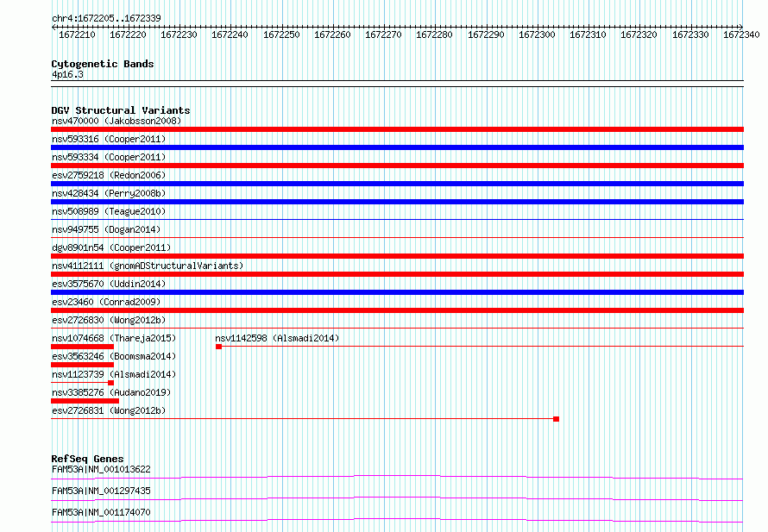Click ruler position 1672230
This screenshot has height=532, width=768.
tap(179, 34)
